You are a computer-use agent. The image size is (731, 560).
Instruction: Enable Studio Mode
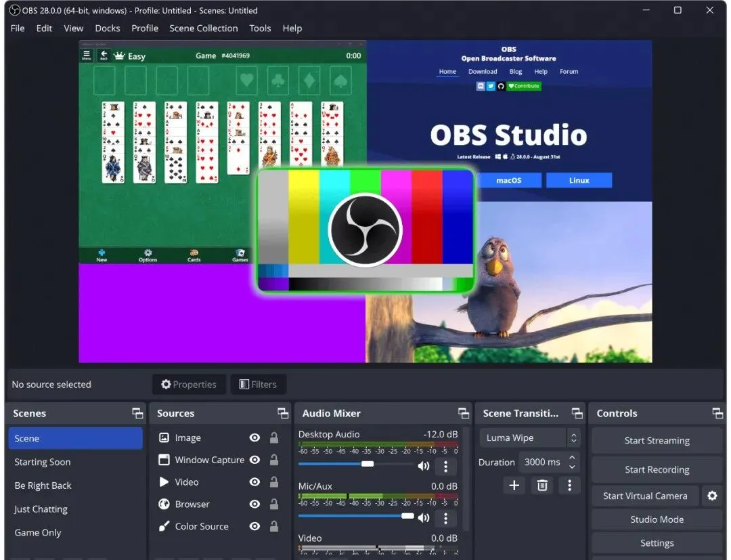(657, 519)
